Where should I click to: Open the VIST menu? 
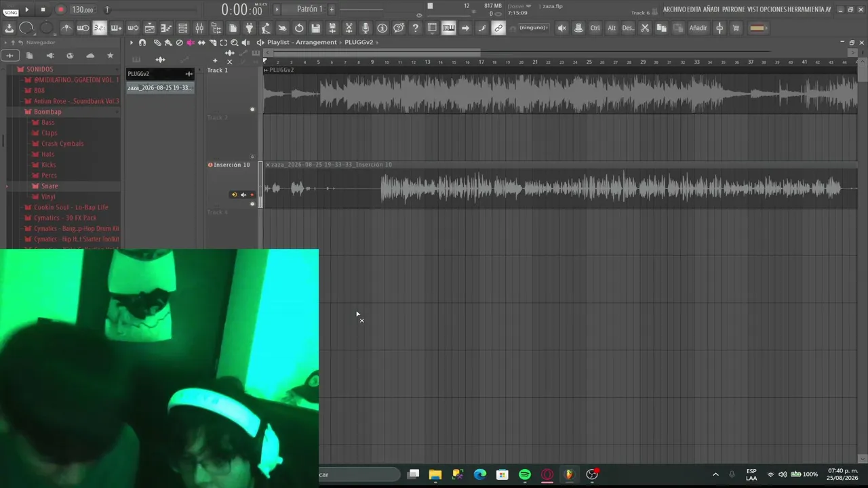[x=753, y=9]
